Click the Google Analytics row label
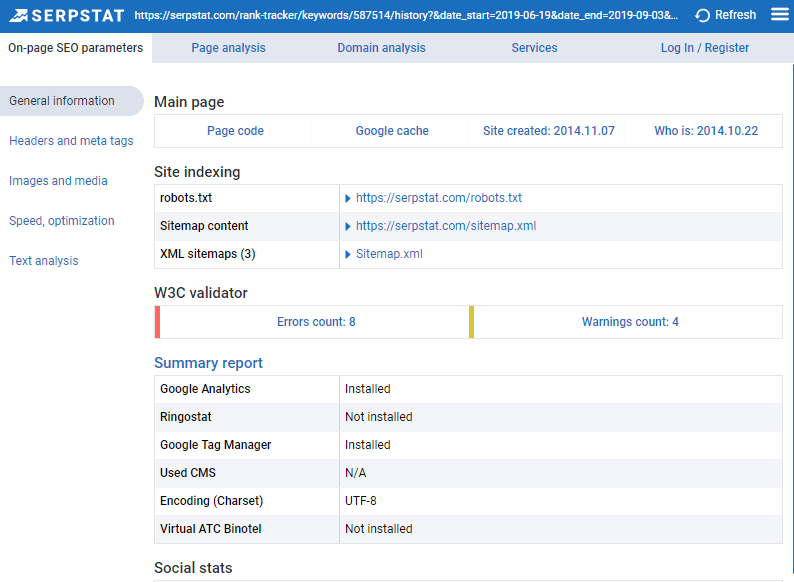The height and width of the screenshot is (582, 794). pos(205,389)
